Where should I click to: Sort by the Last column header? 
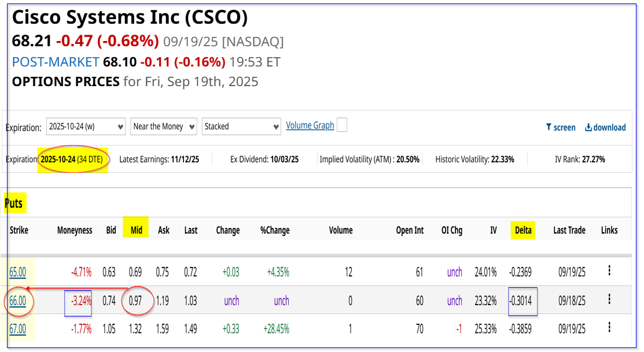190,230
